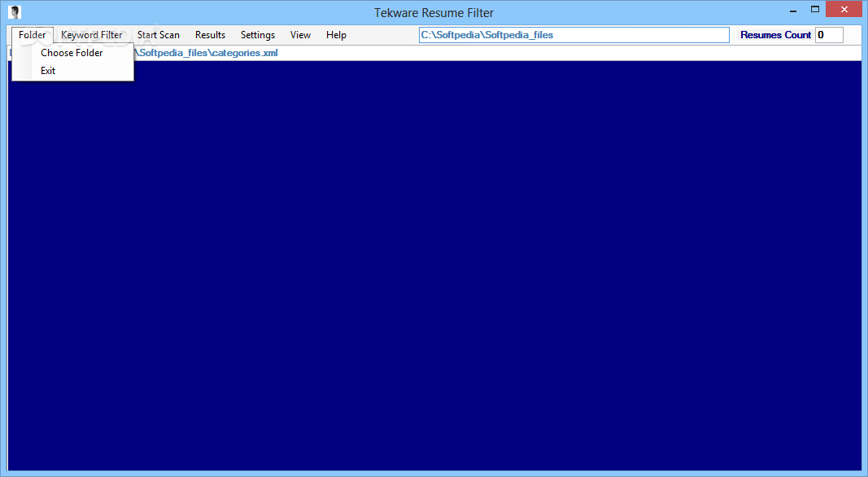Click the Resumes Count value box

pos(829,35)
